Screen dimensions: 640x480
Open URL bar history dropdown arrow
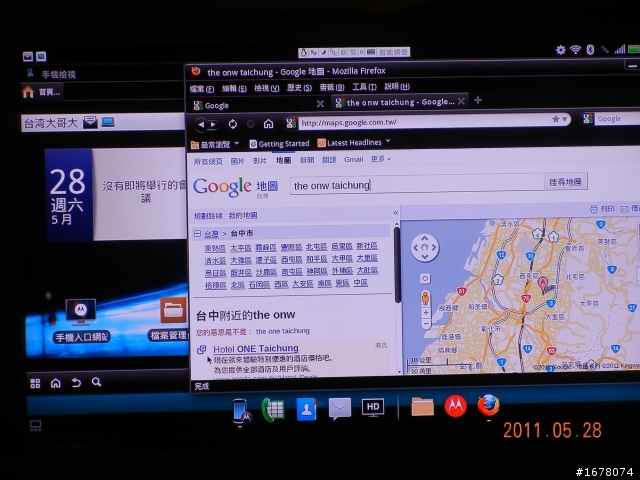[564, 119]
